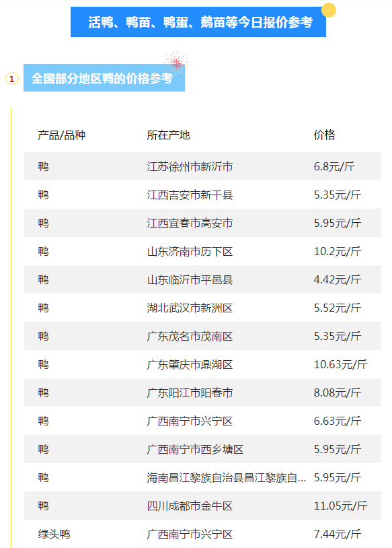Click the blue title banner 活鸭、鸭苗、鸭蛋
Viewport: 392px width, 548px height.
tap(198, 22)
